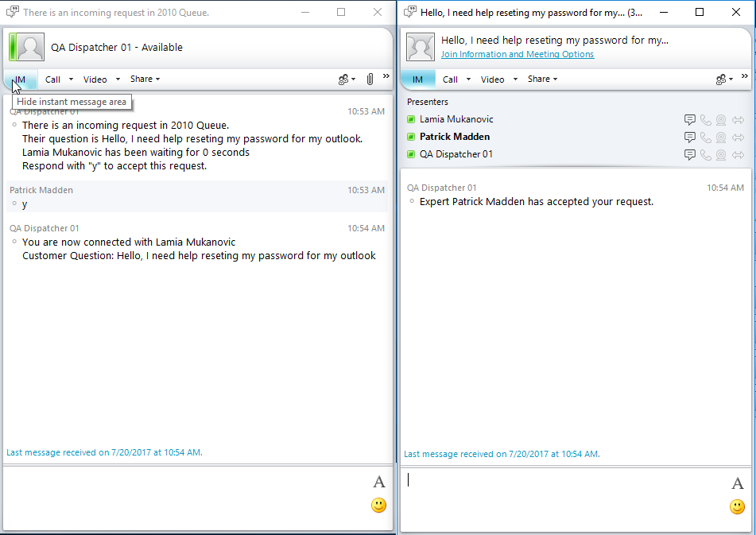756x535 pixels.
Task: Click last message received status in right window
Action: tap(502, 454)
